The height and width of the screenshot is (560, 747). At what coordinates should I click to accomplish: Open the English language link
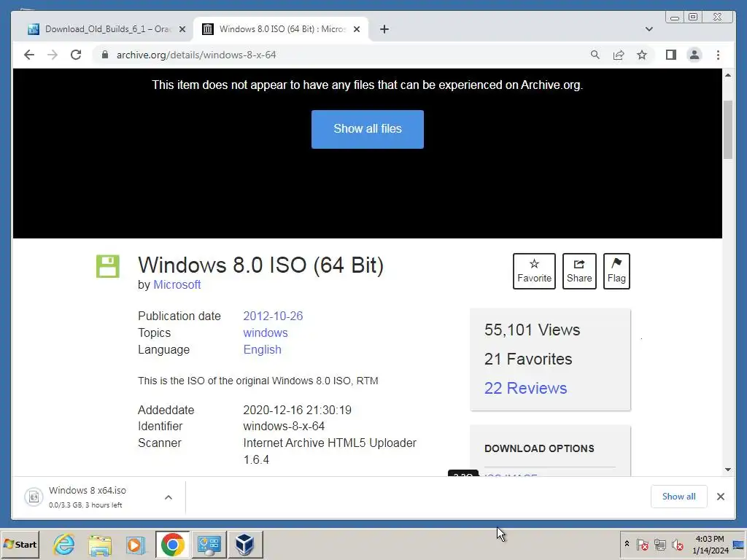tap(262, 349)
